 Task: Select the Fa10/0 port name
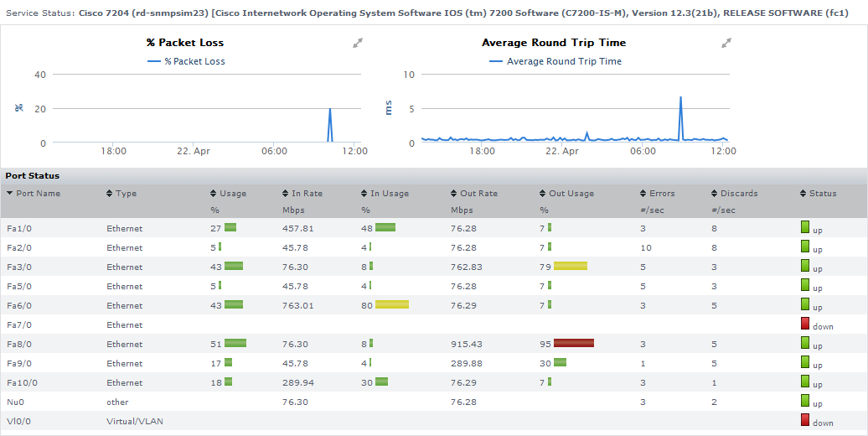tap(21, 382)
